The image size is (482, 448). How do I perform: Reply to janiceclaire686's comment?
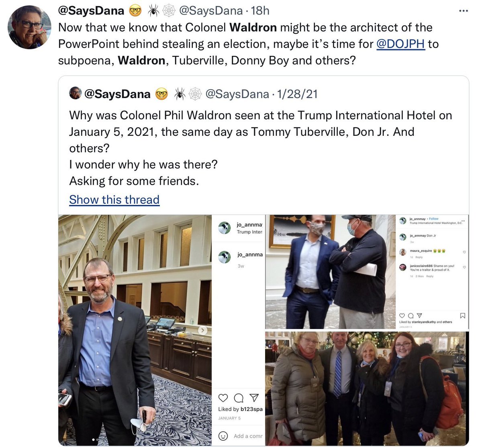(x=430, y=276)
